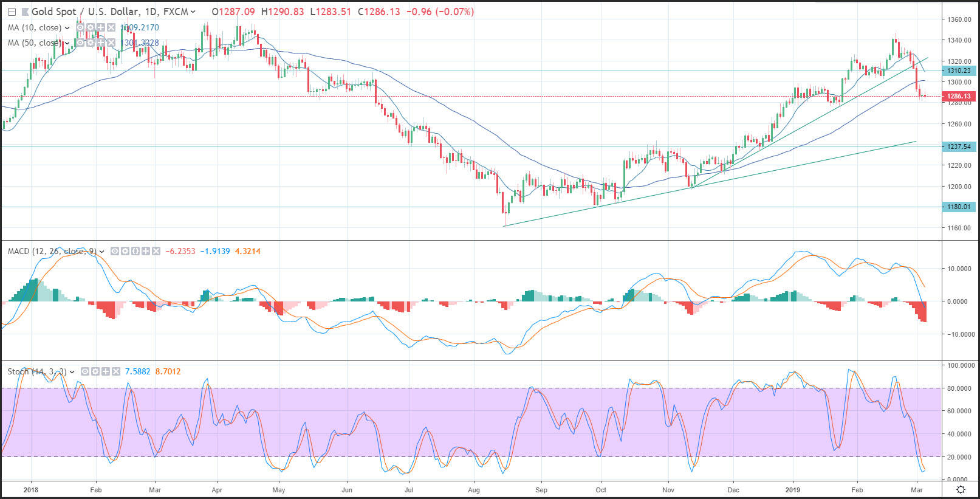Screen dimensions: 980x499
Task: Remove the MA (10, close) indicator
Action: pos(111,27)
